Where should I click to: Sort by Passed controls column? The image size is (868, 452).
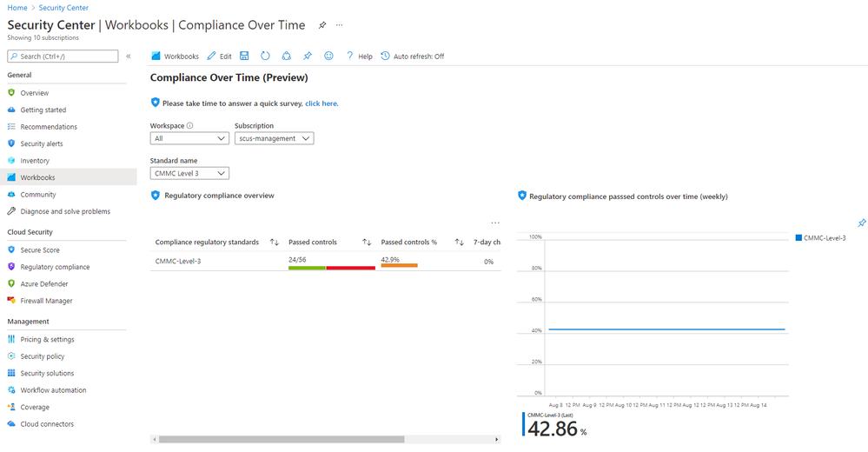click(367, 242)
